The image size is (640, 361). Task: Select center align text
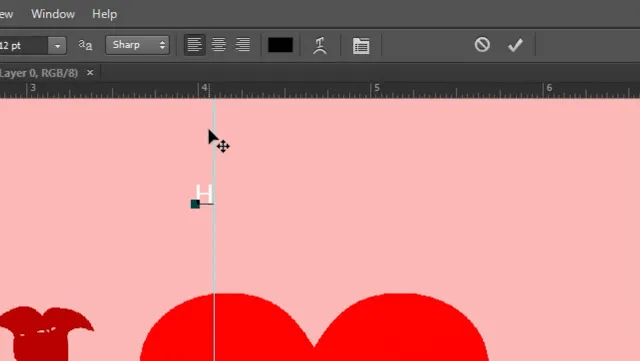[x=219, y=45]
